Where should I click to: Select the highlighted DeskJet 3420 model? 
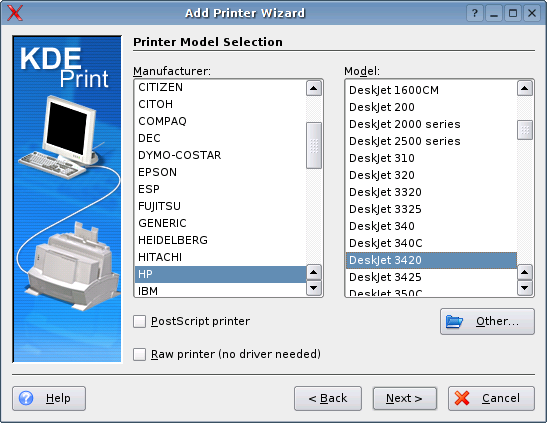[x=431, y=260]
